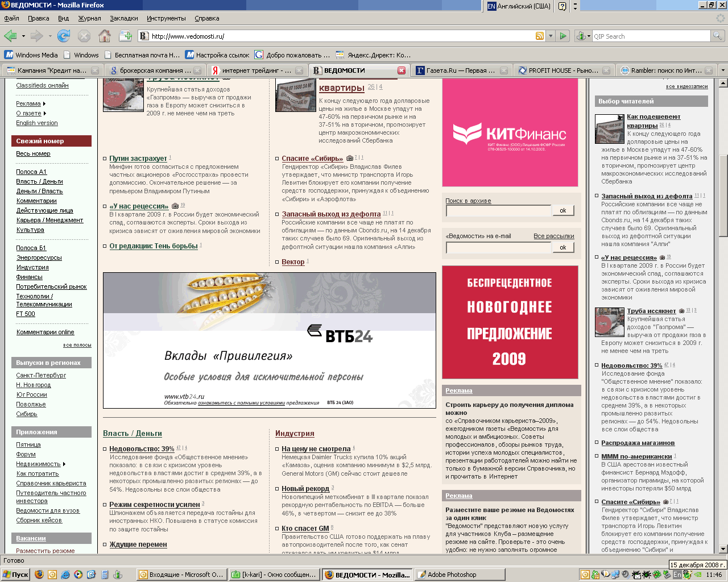Close the ВЕДОМОСТИ tab
The width and height of the screenshot is (728, 582).
click(402, 70)
